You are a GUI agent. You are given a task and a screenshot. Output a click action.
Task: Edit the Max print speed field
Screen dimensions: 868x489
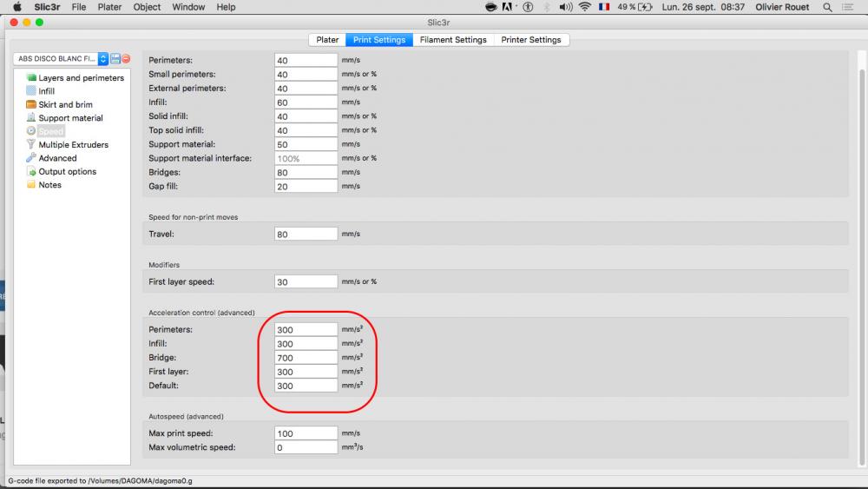(x=306, y=433)
